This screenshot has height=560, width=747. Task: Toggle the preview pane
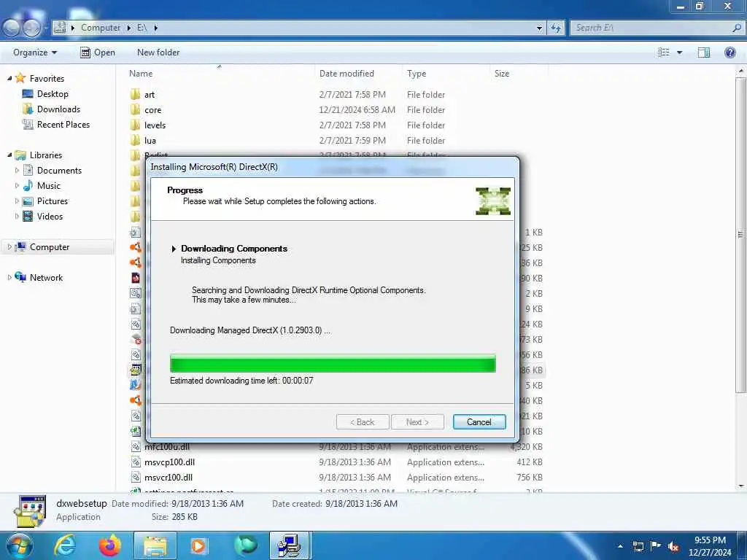704,52
